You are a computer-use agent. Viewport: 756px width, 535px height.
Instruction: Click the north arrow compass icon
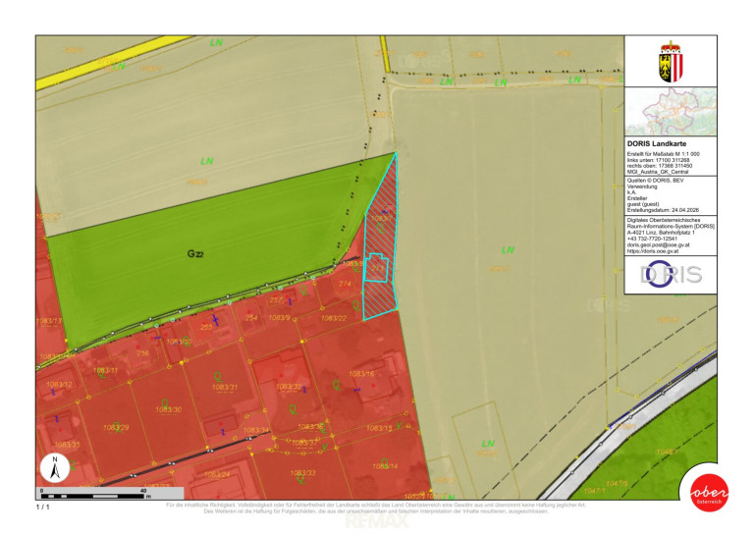click(x=56, y=469)
